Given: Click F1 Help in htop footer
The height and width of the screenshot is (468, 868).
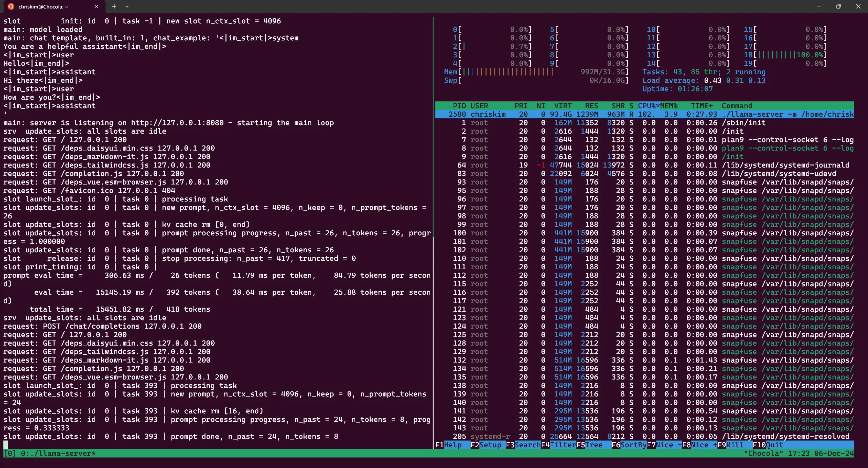Looking at the screenshot, I should coord(453,445).
